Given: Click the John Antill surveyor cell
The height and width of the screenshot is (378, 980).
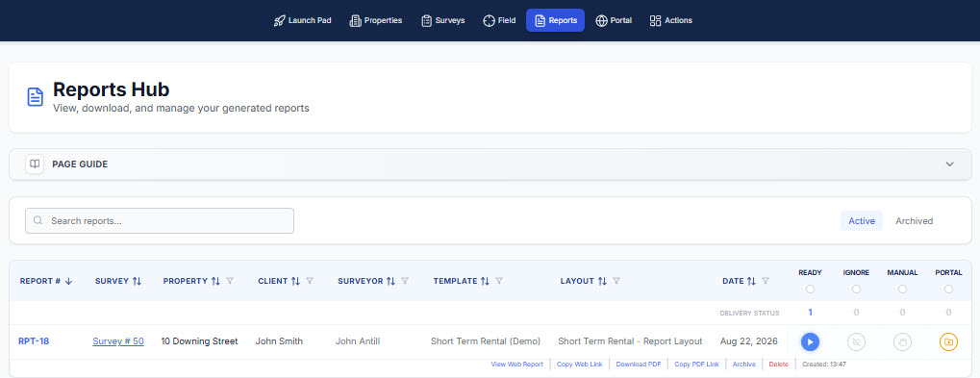Looking at the screenshot, I should (358, 341).
